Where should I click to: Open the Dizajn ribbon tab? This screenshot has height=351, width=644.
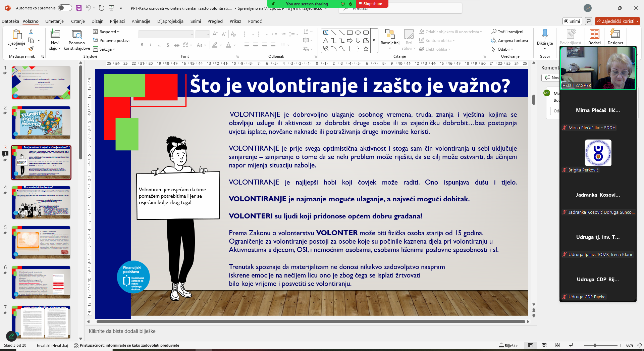click(97, 21)
